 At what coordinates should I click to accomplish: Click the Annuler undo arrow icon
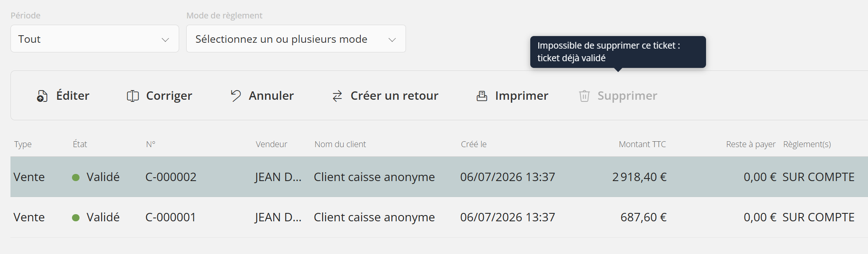click(236, 96)
